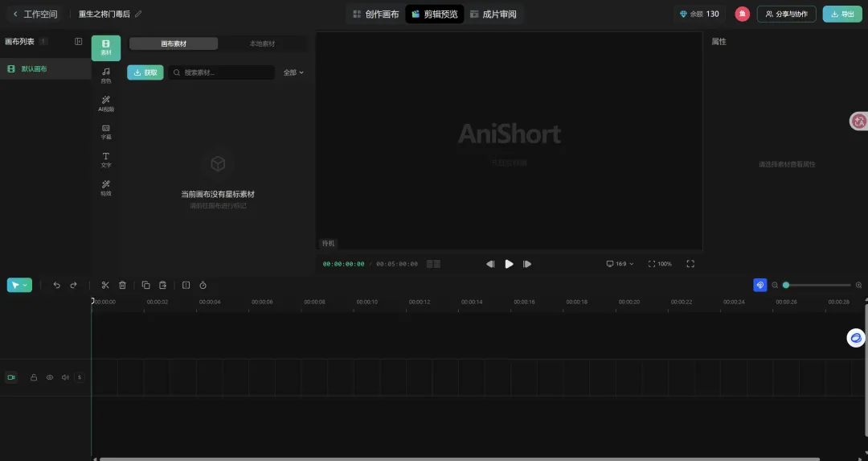The width and height of the screenshot is (868, 461).
Task: Open the 特效 effects panel
Action: (x=106, y=187)
